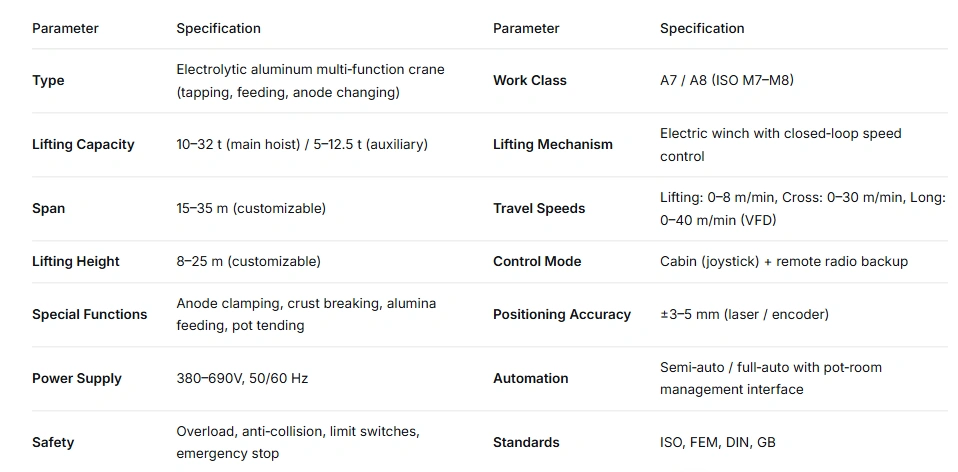
Task: Click the 'Travel Speeds' row label
Action: [539, 209]
